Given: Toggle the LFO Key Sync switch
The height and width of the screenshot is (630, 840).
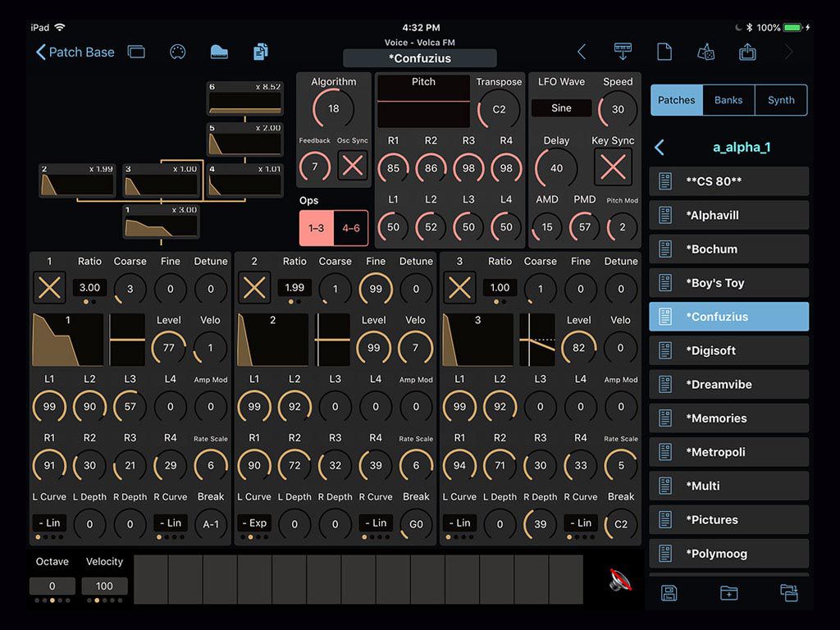Looking at the screenshot, I should pos(613,167).
